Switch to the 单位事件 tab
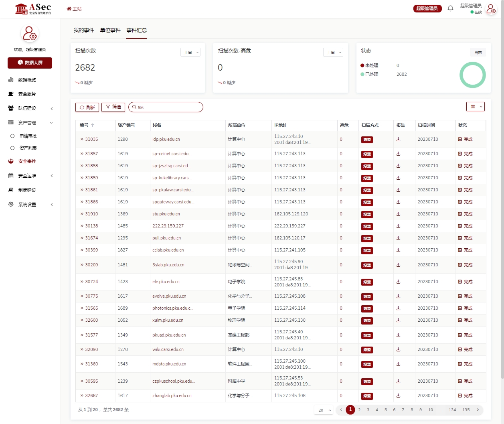 click(110, 30)
